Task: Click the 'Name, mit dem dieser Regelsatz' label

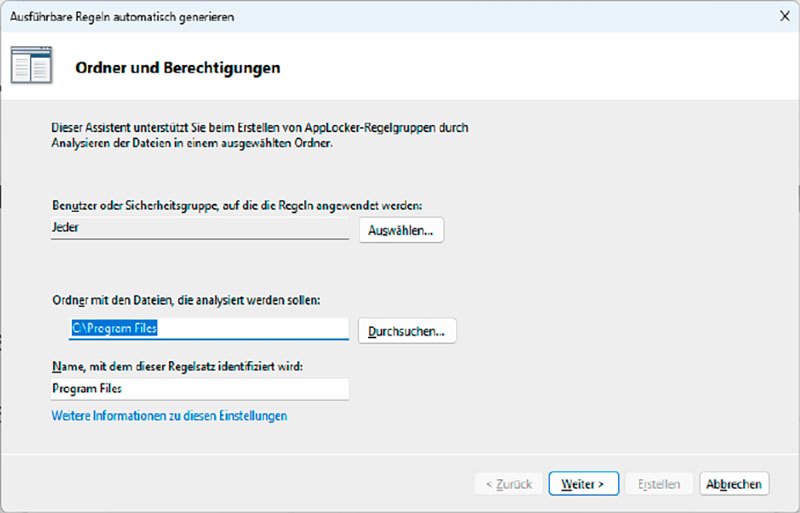Action: point(175,367)
